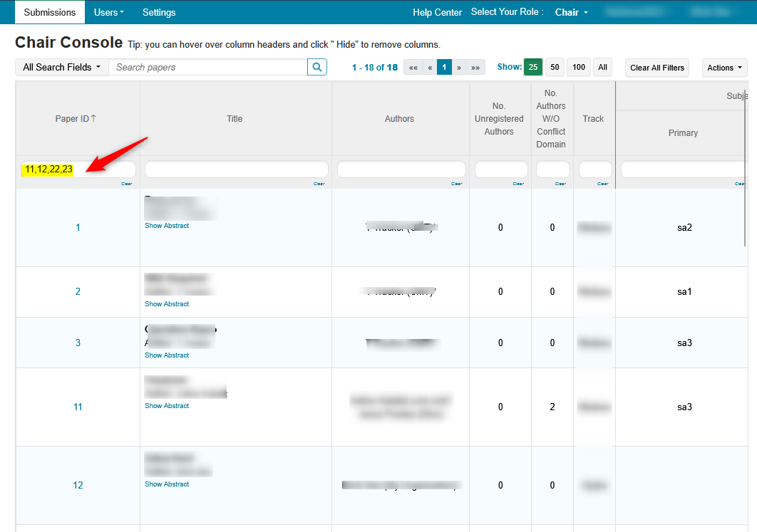Sort by Paper ID column header
The width and height of the screenshot is (757, 532).
tap(75, 119)
